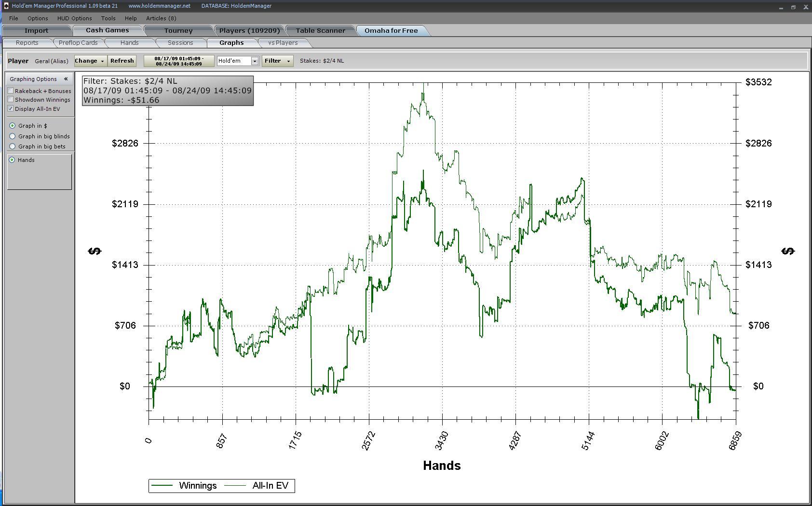
Task: Click the 6859 x-axis tick label
Action: (735, 440)
